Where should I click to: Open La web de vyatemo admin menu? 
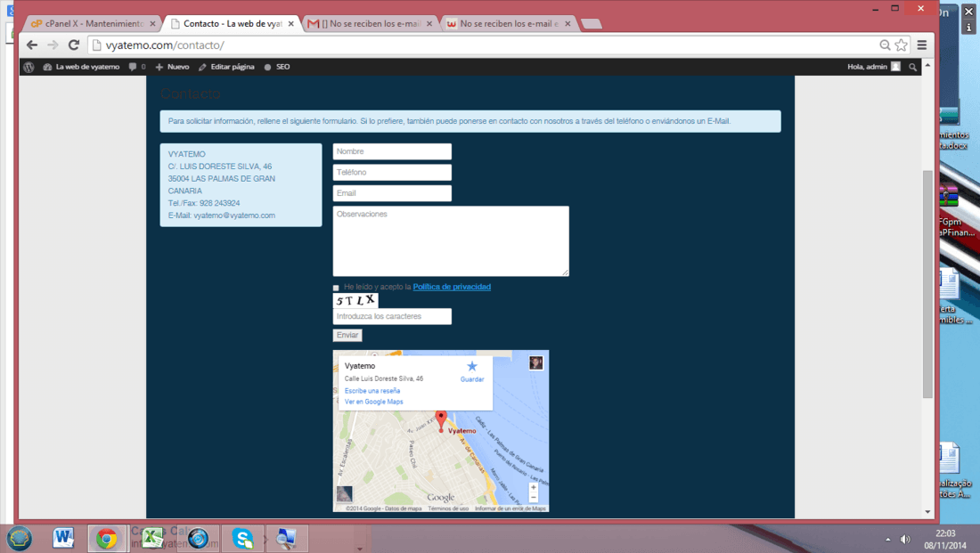pyautogui.click(x=81, y=67)
